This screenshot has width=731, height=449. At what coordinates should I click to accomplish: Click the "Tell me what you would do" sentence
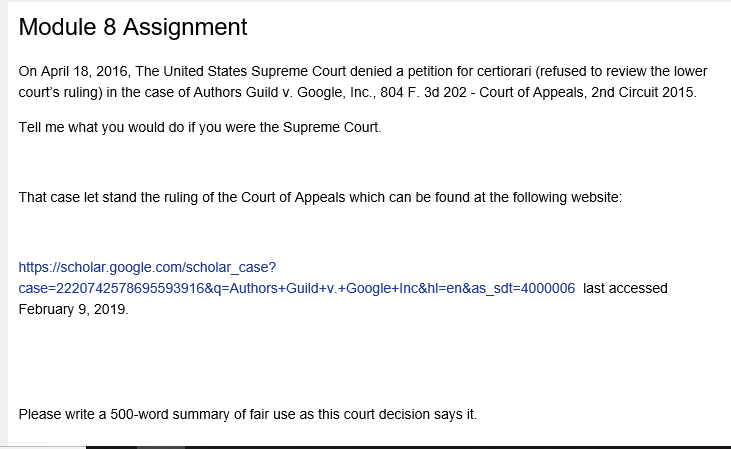(x=200, y=127)
